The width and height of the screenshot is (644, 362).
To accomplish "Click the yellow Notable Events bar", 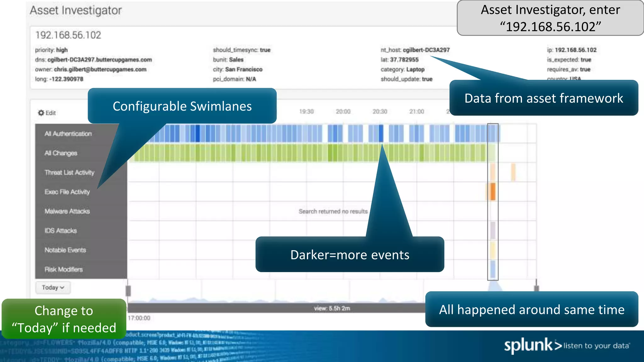I will tap(493, 250).
